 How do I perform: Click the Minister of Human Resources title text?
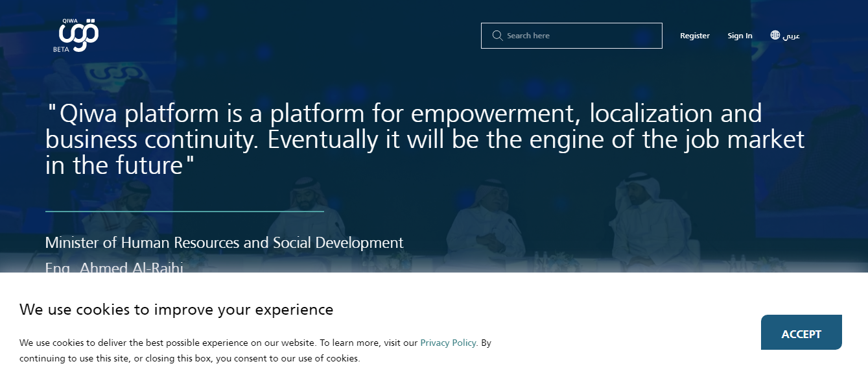(224, 243)
